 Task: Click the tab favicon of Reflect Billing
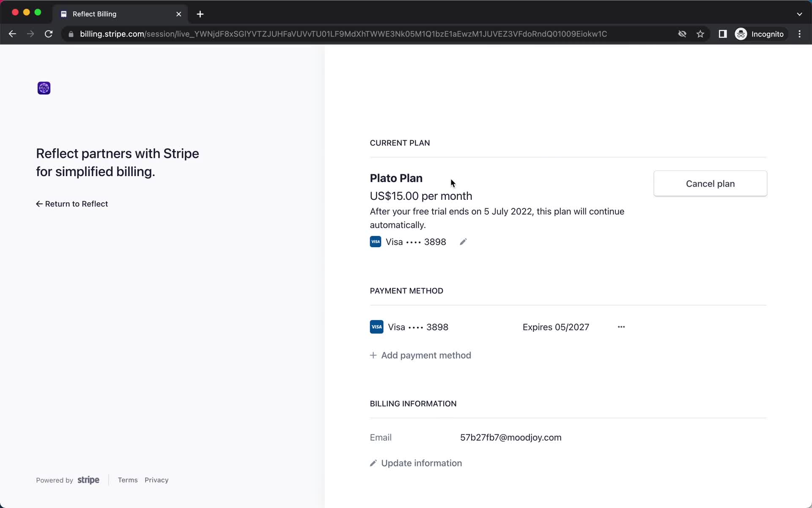pos(64,14)
